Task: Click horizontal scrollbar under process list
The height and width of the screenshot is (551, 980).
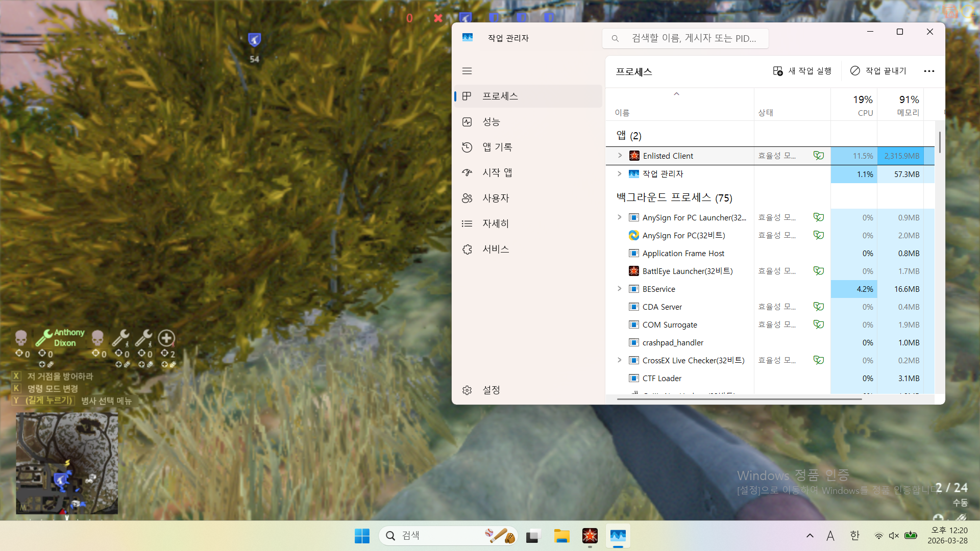Action: [x=739, y=399]
